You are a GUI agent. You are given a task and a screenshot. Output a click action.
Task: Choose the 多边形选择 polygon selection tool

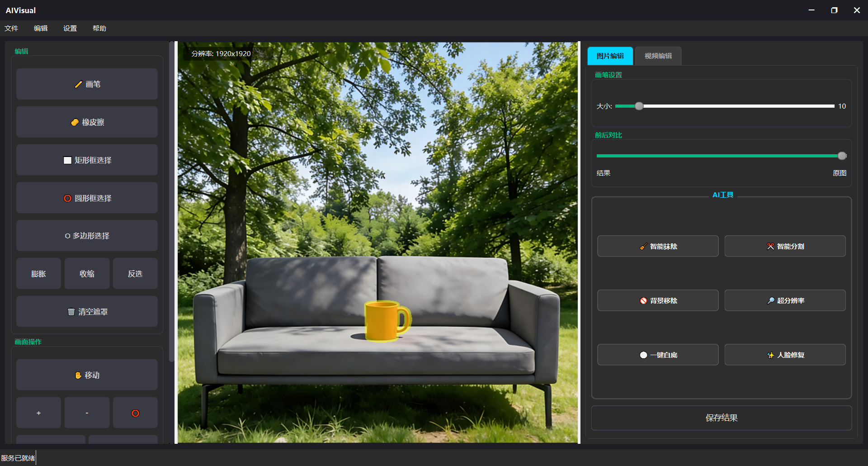pyautogui.click(x=87, y=236)
